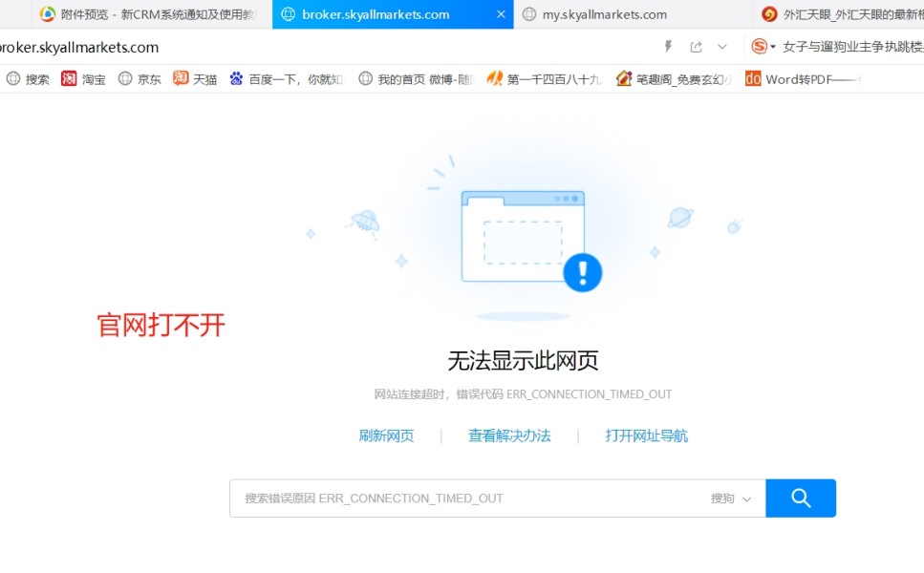This screenshot has width=924, height=573.
Task: Switch to the 附件预览 新CRM系统 tab
Action: [x=152, y=14]
